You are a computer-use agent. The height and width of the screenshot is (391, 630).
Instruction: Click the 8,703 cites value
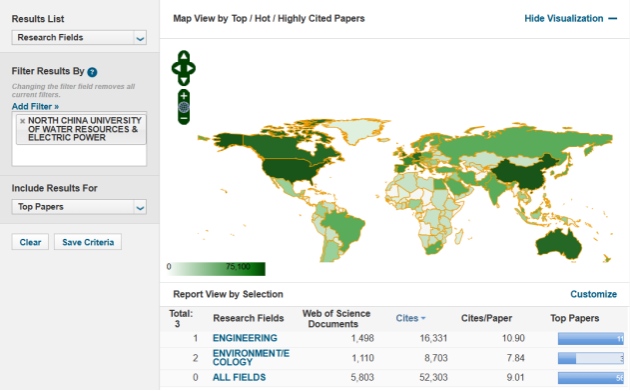coord(436,358)
